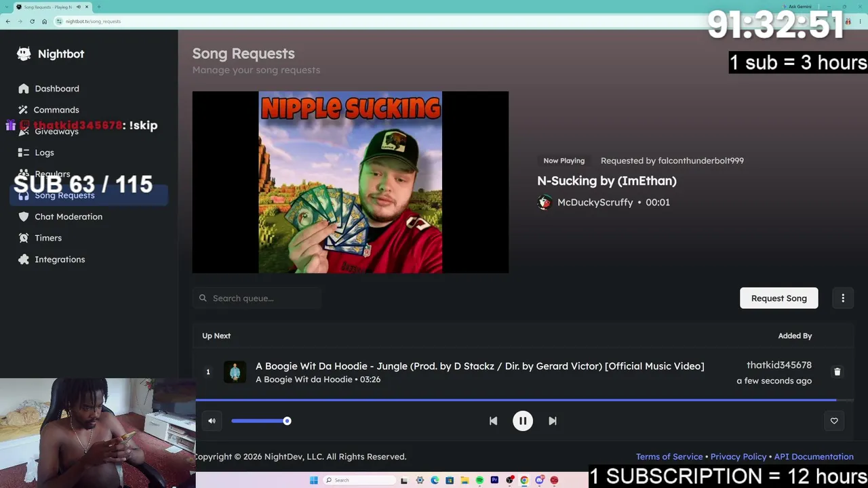Open the Microsoft Store taskbar icon
This screenshot has width=868, height=488.
click(x=450, y=480)
